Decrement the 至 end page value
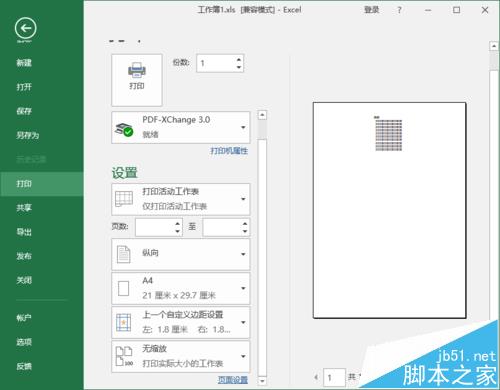This screenshot has width=500, height=390. [245, 231]
